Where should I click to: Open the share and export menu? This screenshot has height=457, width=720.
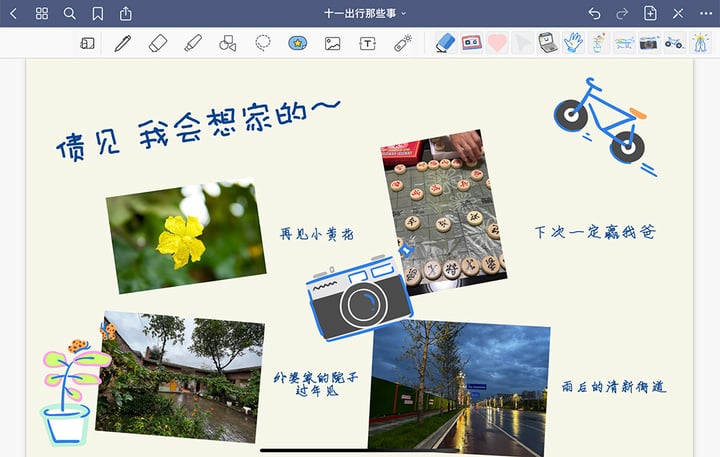click(x=125, y=13)
